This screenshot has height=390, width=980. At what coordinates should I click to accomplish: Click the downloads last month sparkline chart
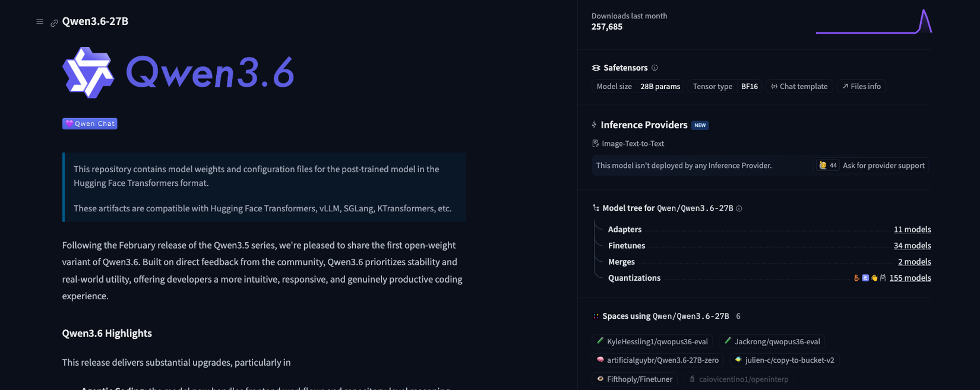[874, 21]
